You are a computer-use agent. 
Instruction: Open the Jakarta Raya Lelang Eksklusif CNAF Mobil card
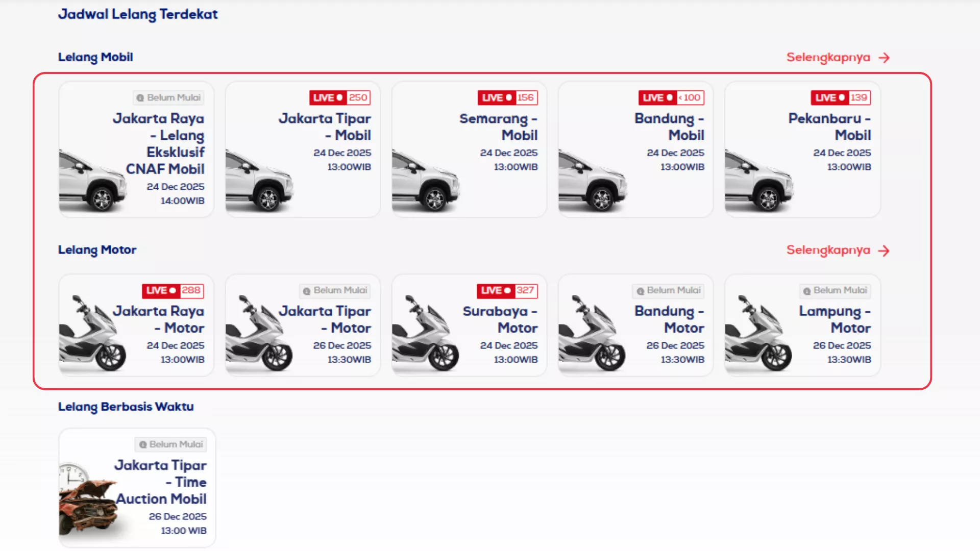click(x=136, y=149)
